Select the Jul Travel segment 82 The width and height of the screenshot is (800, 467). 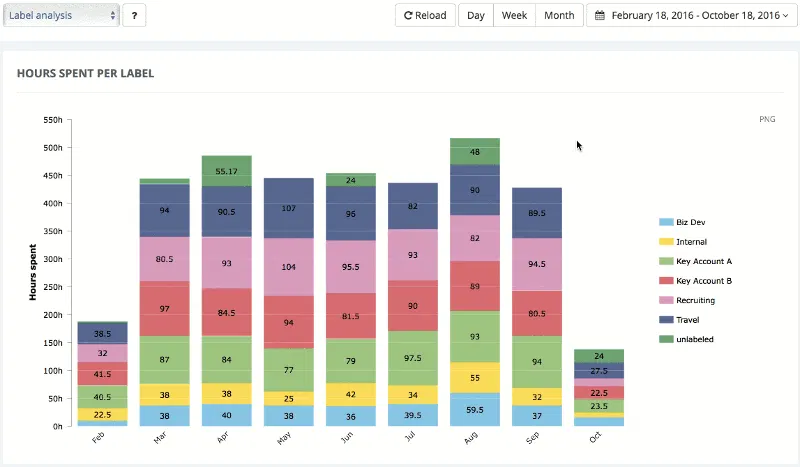pos(413,206)
